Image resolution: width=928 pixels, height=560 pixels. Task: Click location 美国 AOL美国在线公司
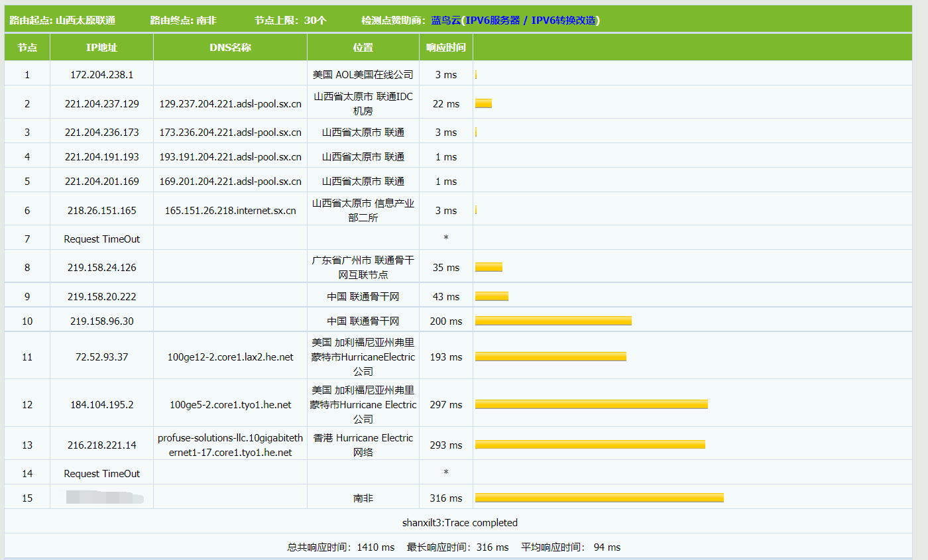pyautogui.click(x=363, y=75)
